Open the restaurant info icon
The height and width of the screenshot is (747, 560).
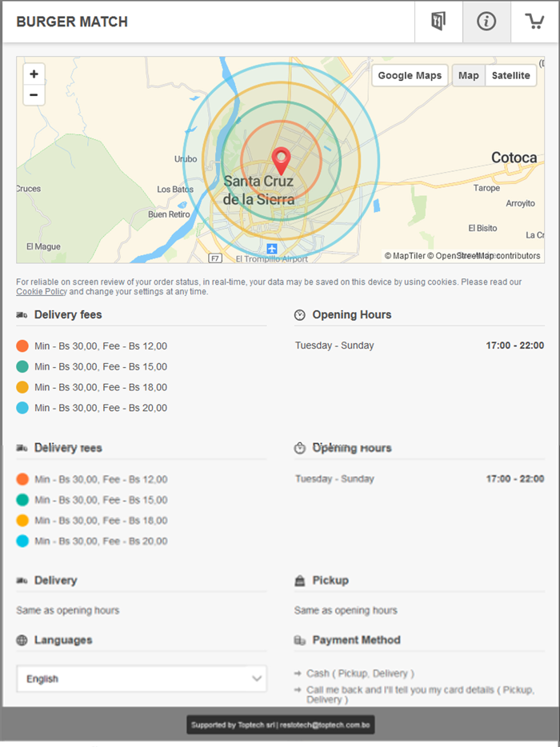486,22
